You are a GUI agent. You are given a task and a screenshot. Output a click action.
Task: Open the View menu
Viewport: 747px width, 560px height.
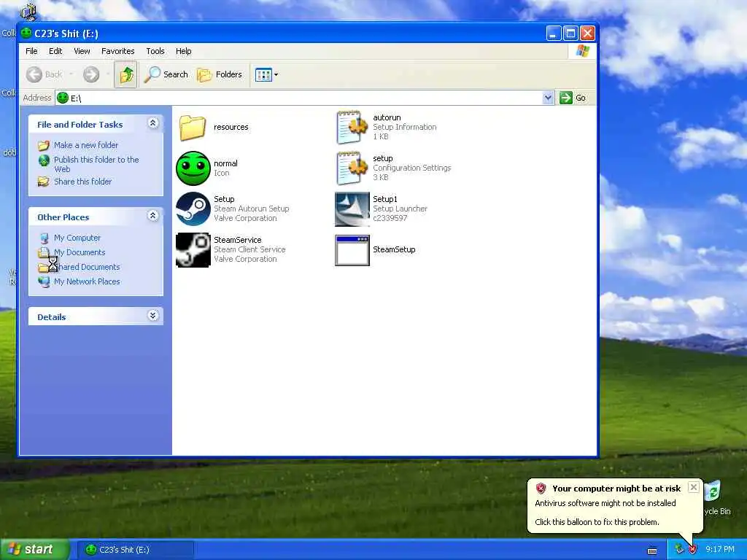[82, 51]
